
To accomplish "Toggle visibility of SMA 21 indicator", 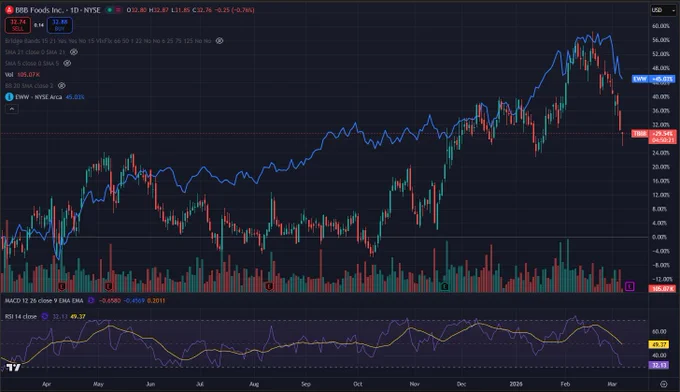I will coord(74,52).
